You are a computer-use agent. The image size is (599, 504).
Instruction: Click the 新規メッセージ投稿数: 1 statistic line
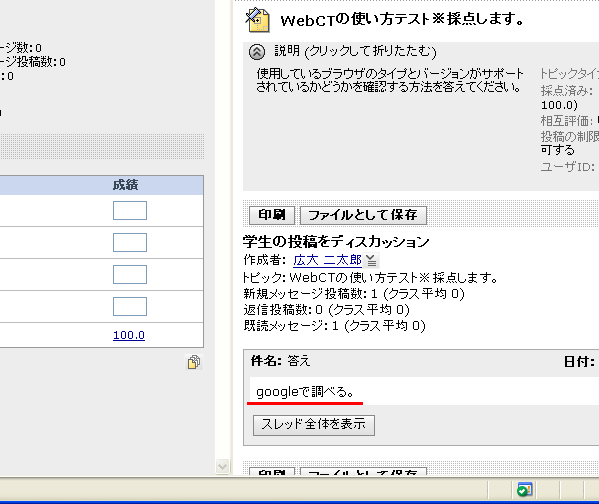pyautogui.click(x=354, y=294)
